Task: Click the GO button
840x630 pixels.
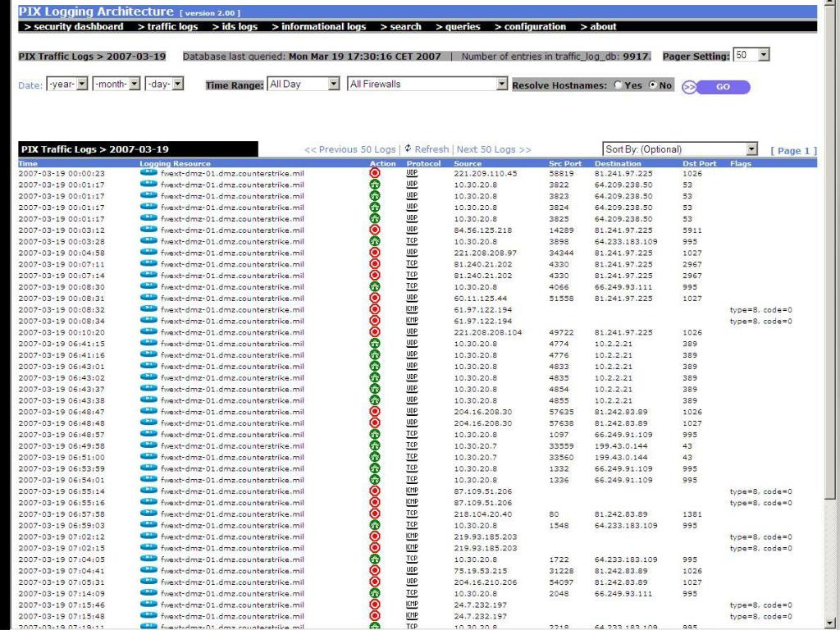Action: [x=715, y=87]
